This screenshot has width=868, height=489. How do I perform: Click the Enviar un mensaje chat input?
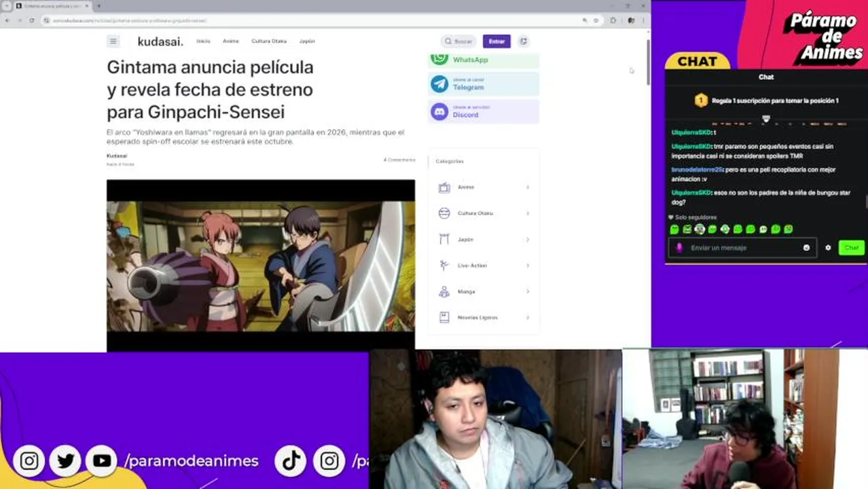pos(743,248)
